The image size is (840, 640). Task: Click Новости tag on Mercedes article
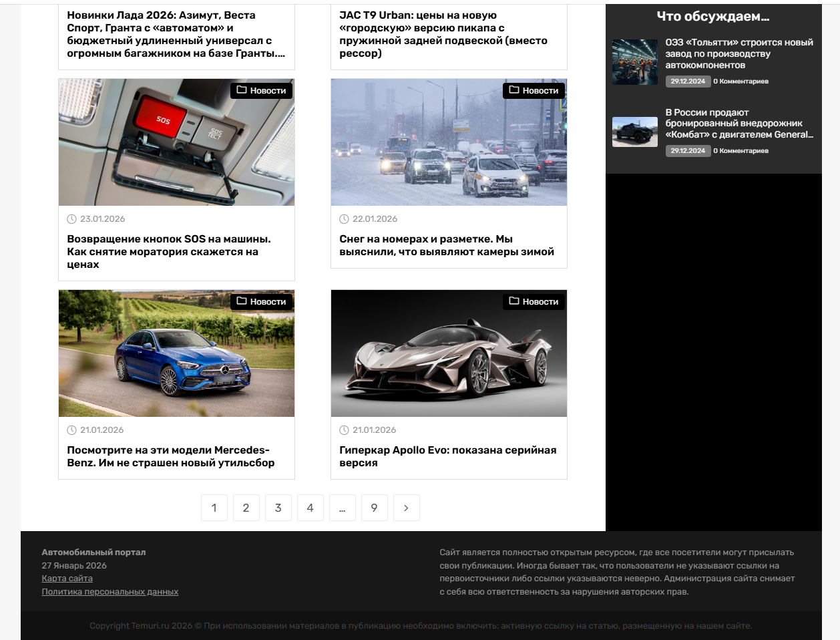click(x=261, y=301)
